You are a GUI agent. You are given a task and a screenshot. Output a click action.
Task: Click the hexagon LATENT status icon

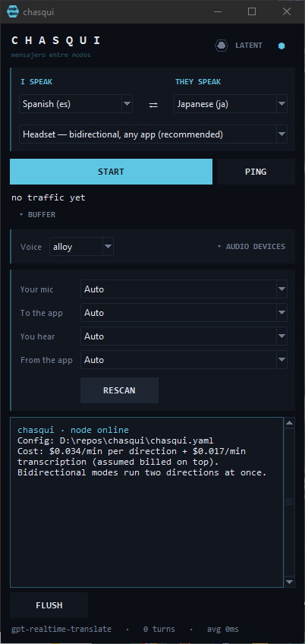[x=222, y=46]
